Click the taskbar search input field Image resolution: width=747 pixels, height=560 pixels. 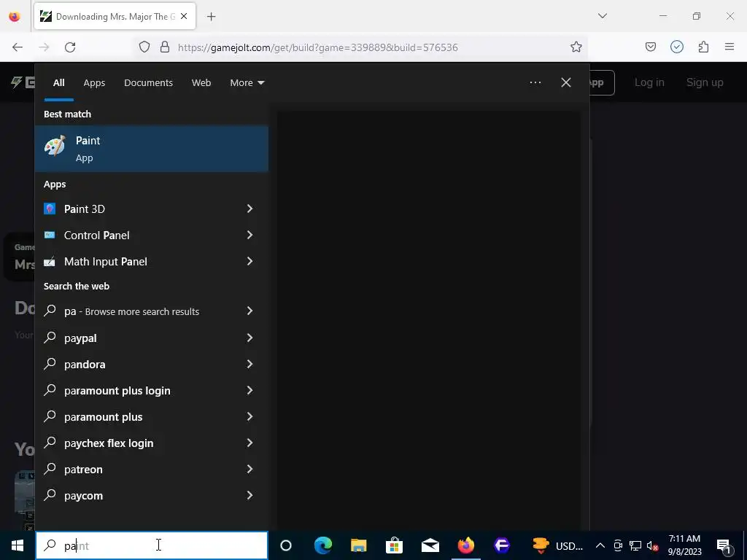(x=152, y=545)
